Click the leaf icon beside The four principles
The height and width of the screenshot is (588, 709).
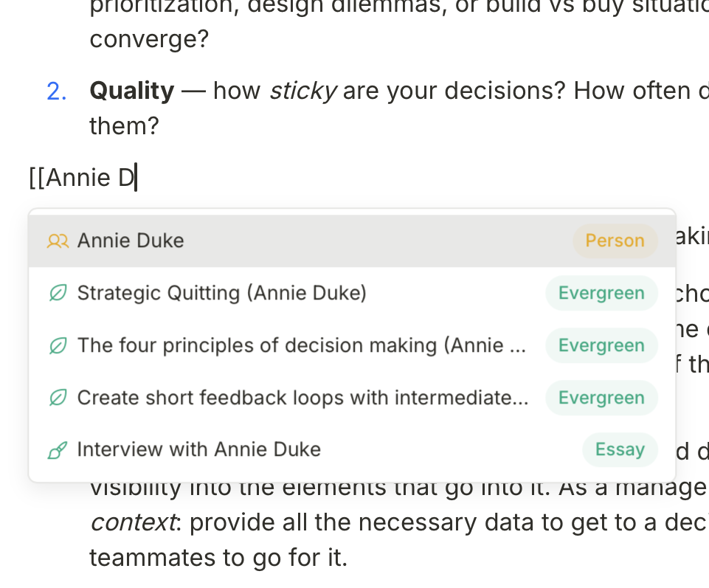(x=58, y=346)
